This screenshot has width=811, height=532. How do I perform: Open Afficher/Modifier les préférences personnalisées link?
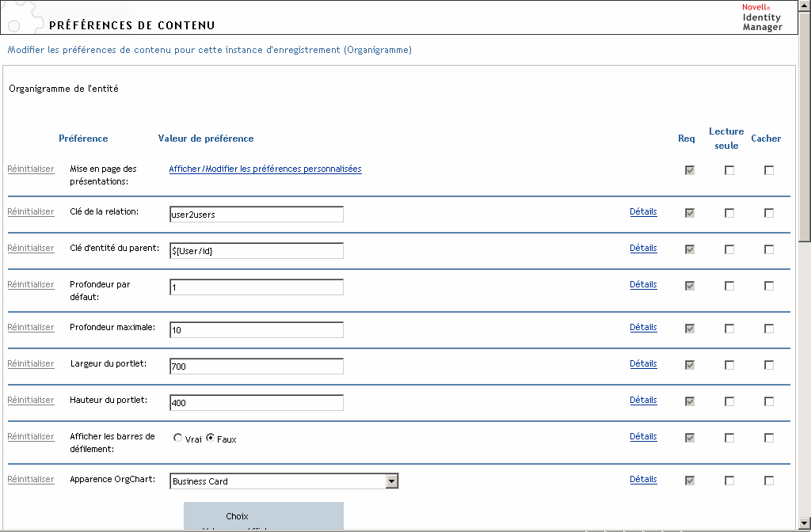(265, 169)
